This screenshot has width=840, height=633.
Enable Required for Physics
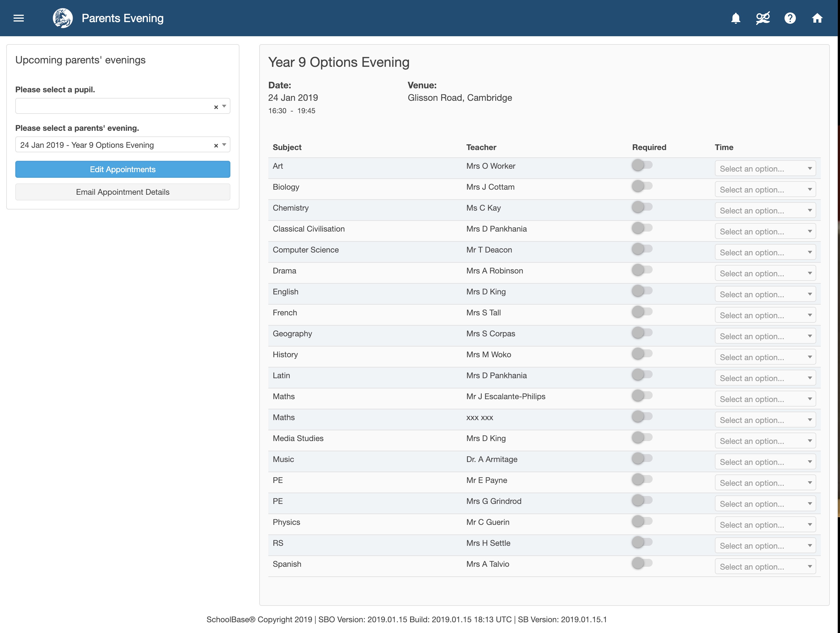tap(642, 521)
